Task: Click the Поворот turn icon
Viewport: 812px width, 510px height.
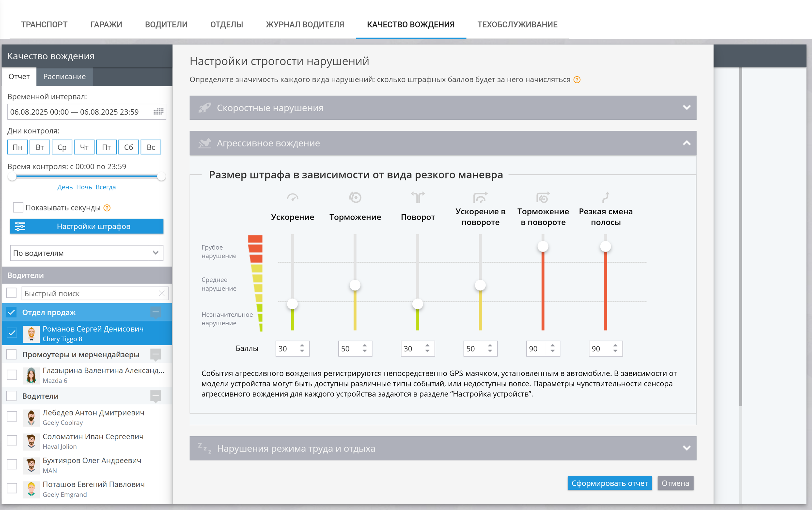Action: pyautogui.click(x=418, y=197)
